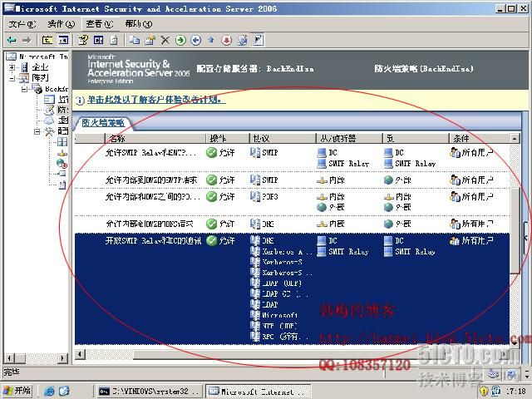This screenshot has width=532, height=399.
Task: Click the rules list vertical scrollbar up arrow
Action: click(x=515, y=139)
